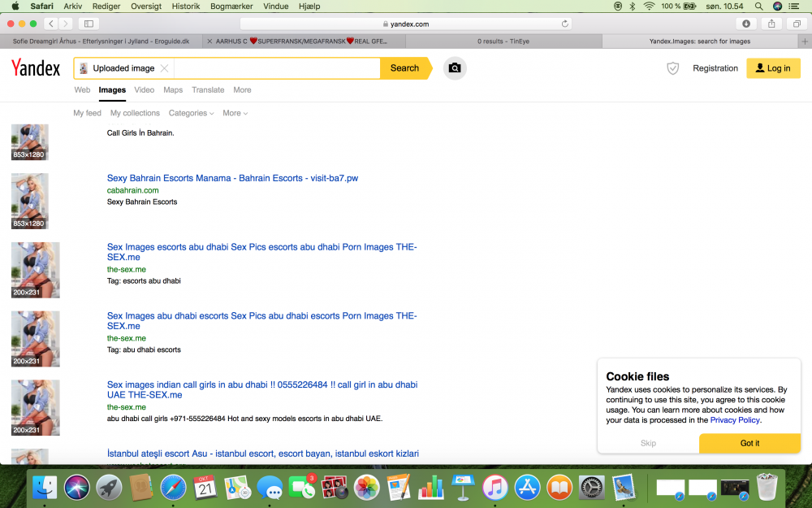
Task: Open the App Store from the Dock
Action: coord(527,488)
